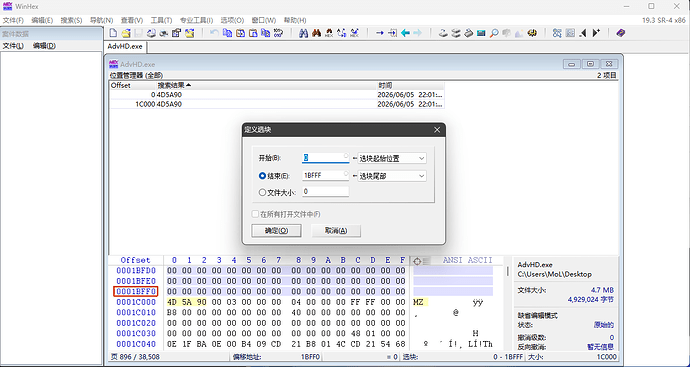
Task: Click the crosshair icon beside ANSI ASCII
Action: coord(417,261)
